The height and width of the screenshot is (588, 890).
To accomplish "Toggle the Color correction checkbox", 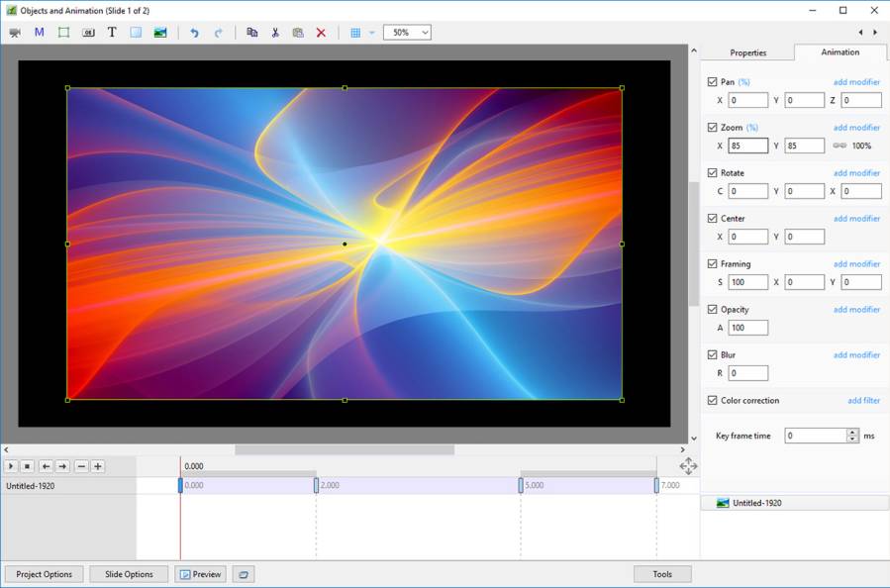I will [x=713, y=401].
